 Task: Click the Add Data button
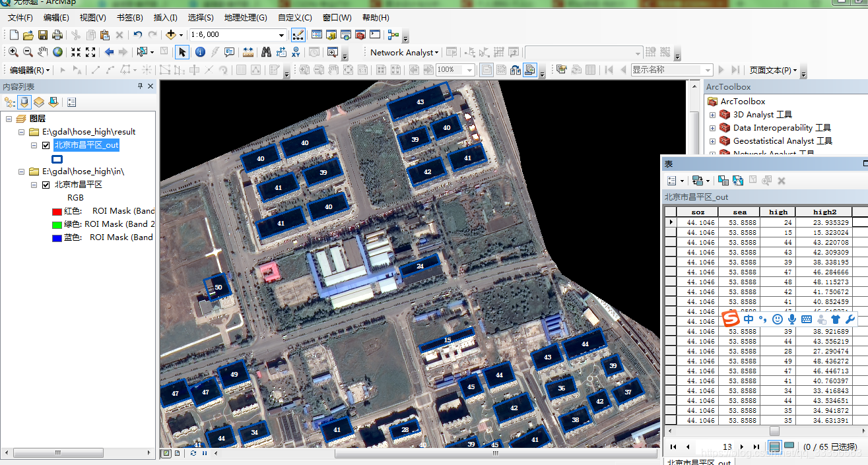point(171,35)
